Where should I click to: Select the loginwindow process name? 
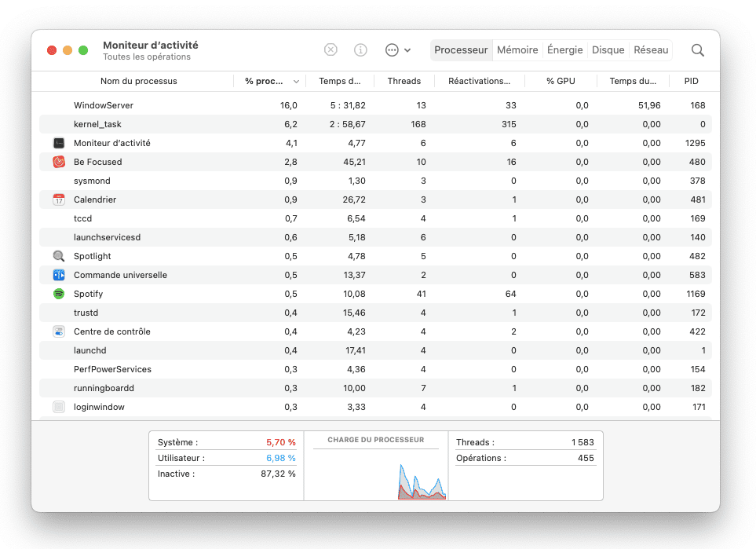(99, 407)
